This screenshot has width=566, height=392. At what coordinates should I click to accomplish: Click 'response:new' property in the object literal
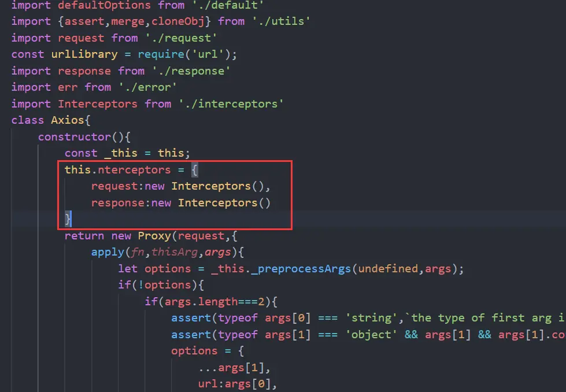click(131, 203)
